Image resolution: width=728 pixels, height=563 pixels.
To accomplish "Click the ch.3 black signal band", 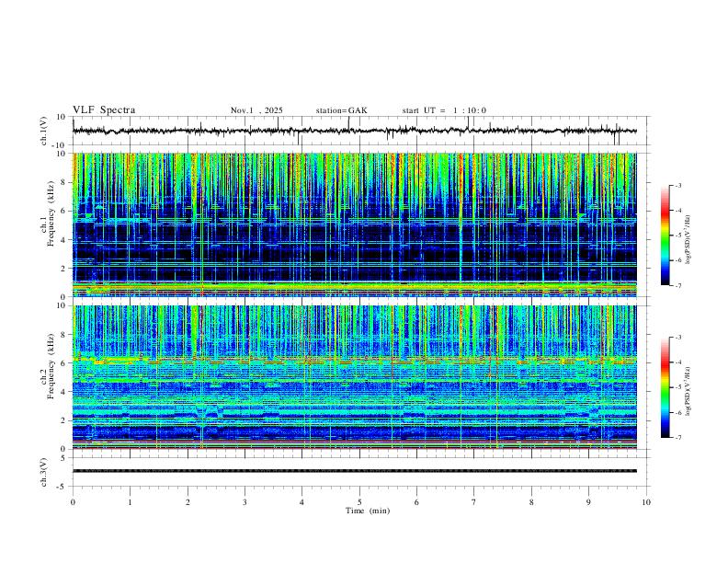I will (x=354, y=471).
